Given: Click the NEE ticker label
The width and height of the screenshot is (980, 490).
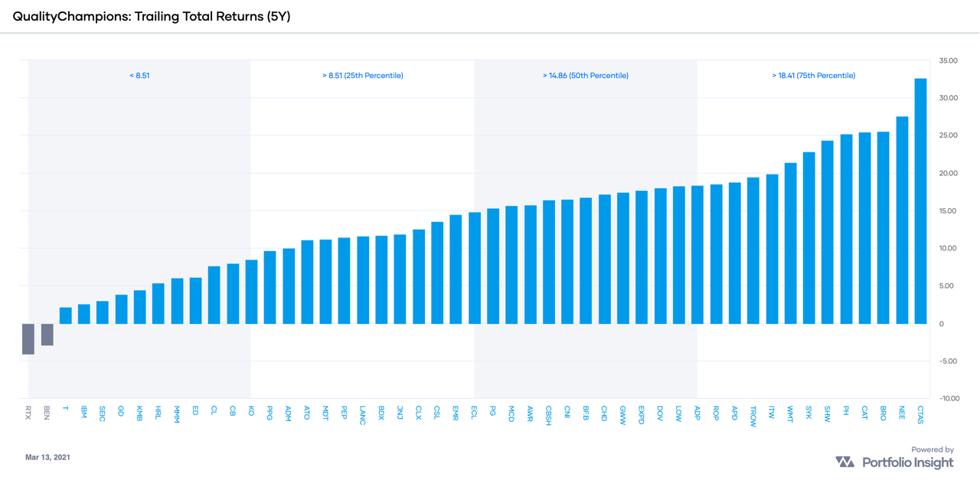Looking at the screenshot, I should [902, 413].
